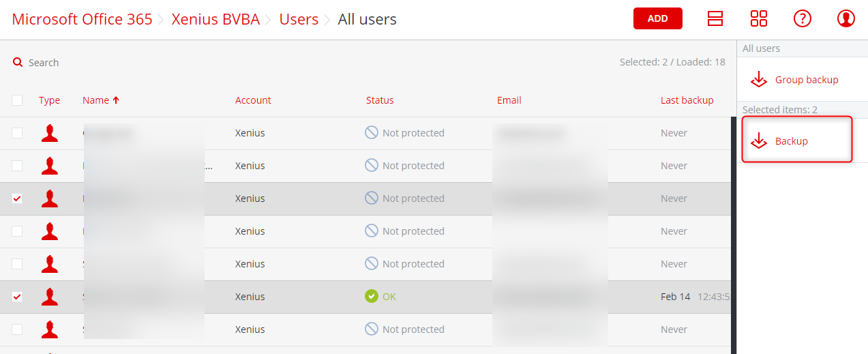The image size is (868, 354).
Task: Click first row's Not protected status icon
Action: click(x=372, y=133)
